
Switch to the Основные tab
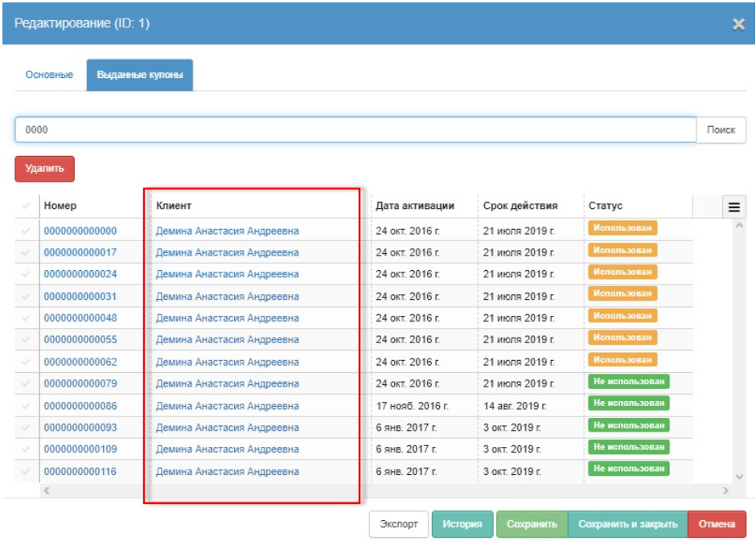click(x=49, y=75)
